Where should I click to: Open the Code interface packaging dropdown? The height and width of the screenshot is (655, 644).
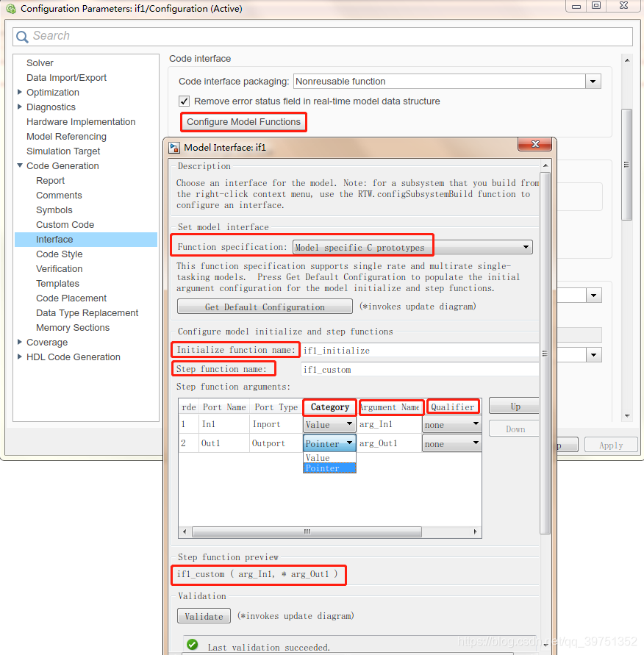point(593,81)
